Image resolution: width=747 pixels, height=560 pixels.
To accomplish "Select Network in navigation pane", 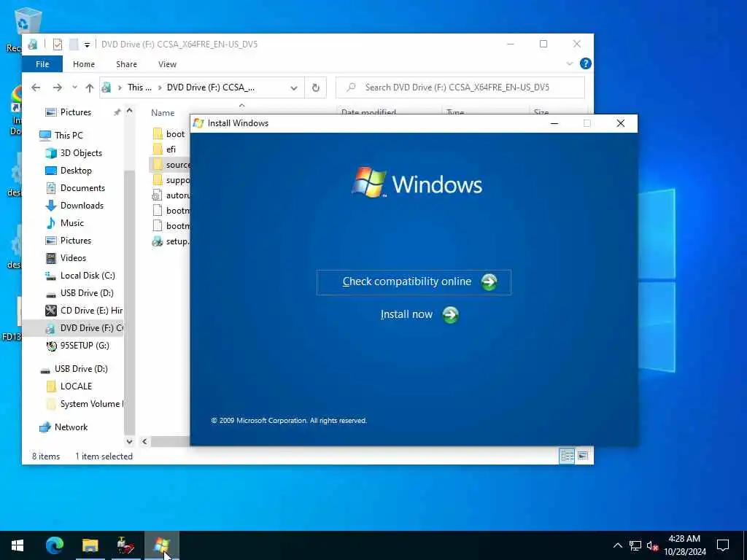I will point(71,427).
